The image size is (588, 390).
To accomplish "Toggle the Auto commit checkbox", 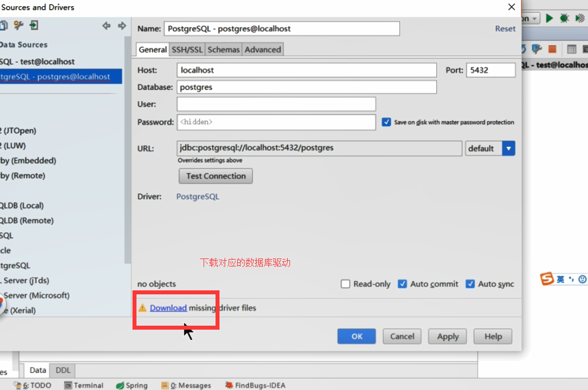I will pyautogui.click(x=403, y=284).
